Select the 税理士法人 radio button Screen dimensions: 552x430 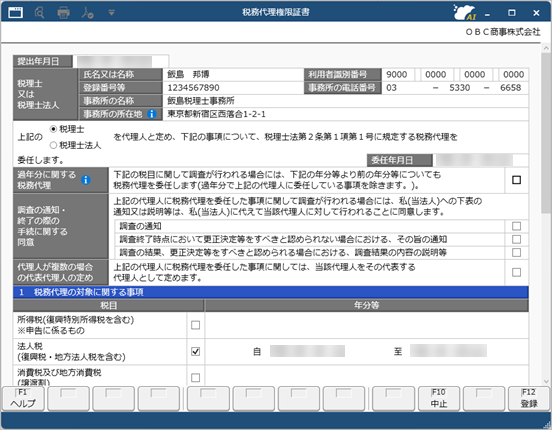53,145
